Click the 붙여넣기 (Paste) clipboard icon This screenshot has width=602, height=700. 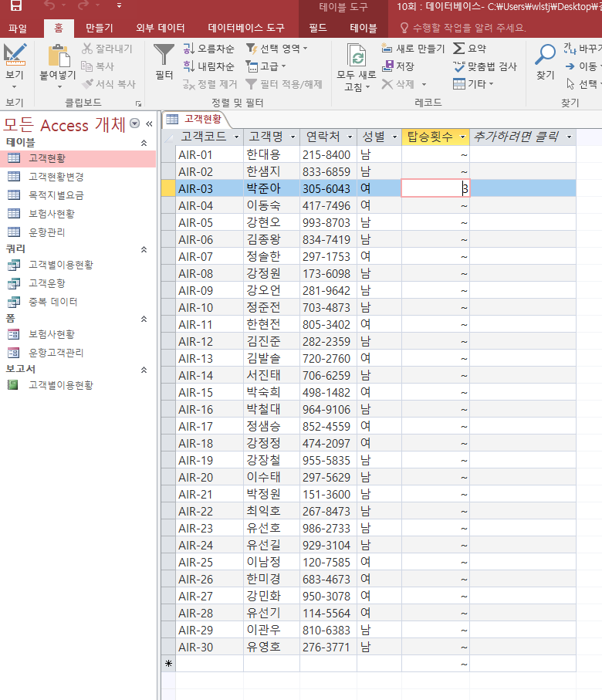coord(58,55)
